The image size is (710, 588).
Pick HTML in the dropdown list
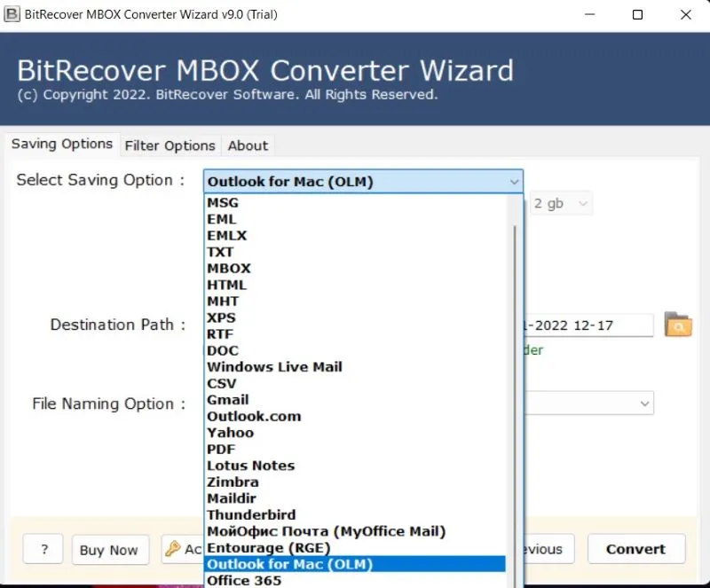coord(356,285)
